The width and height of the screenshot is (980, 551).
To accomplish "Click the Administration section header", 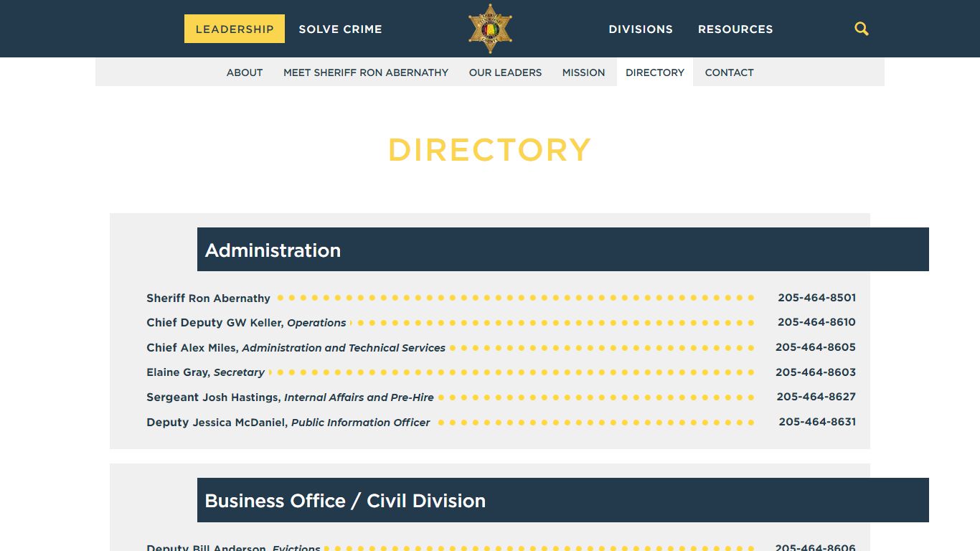I will 563,250.
